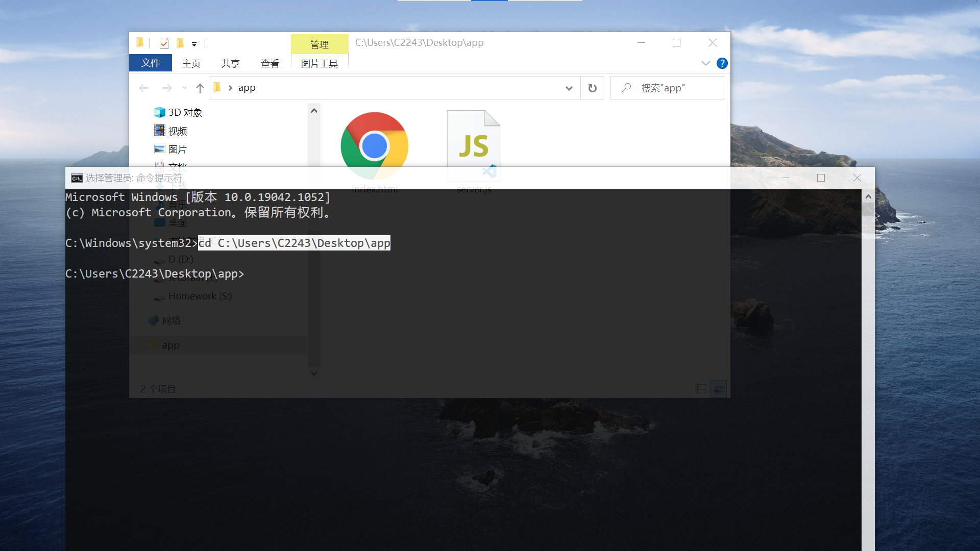Viewport: 980px width, 551px height.
Task: Click the Explorer forward arrow
Action: point(167,88)
